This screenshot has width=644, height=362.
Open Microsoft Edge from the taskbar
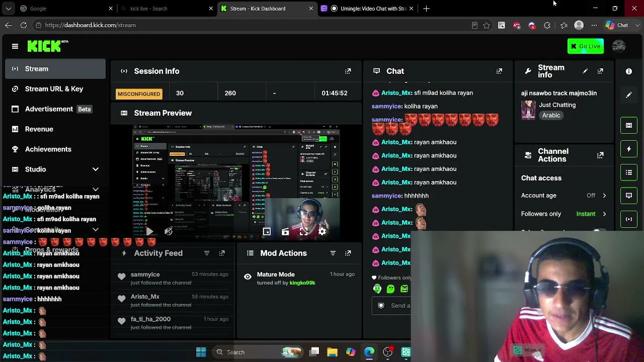tap(369, 352)
